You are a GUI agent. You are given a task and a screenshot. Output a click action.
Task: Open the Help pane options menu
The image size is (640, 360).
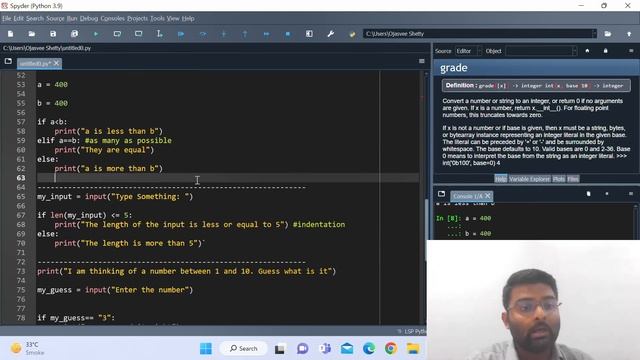pos(631,51)
